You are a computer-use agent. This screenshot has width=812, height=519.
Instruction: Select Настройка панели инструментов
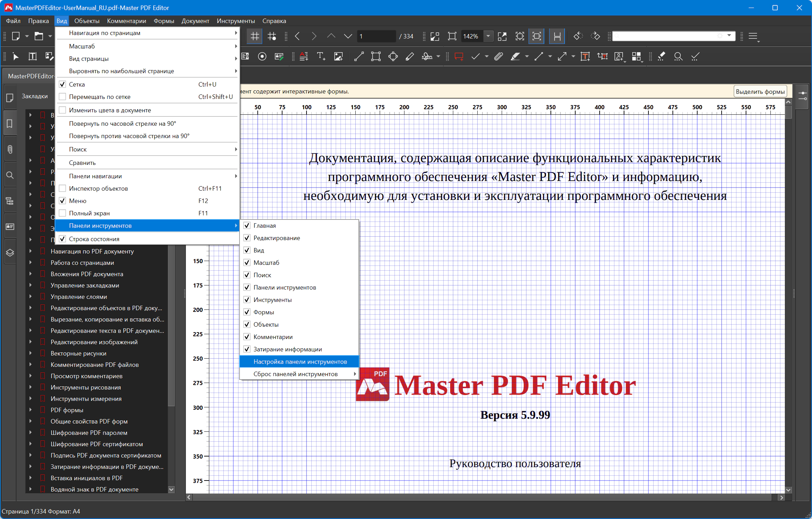pyautogui.click(x=299, y=361)
